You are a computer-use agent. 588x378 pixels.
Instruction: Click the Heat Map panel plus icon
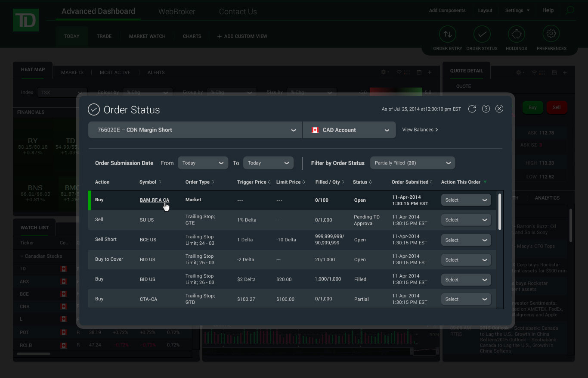click(x=430, y=72)
